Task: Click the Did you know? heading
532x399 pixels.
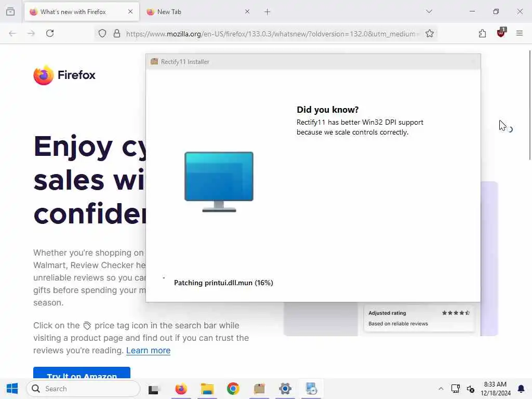Action: 327,110
